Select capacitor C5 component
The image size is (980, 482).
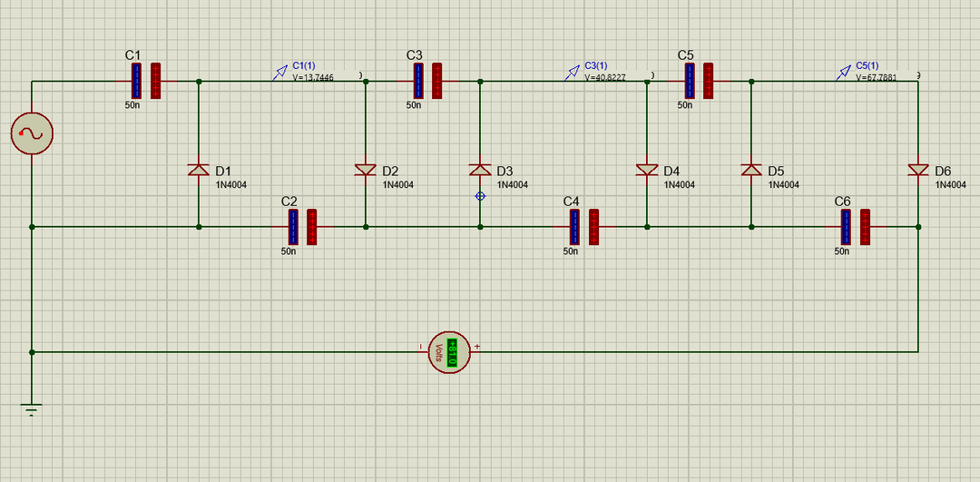click(699, 82)
